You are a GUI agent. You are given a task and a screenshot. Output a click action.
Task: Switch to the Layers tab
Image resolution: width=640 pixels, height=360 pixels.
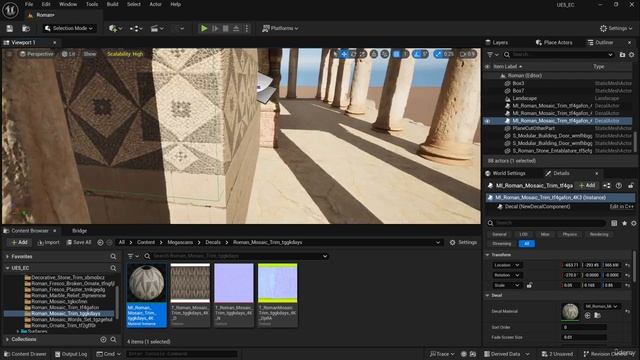pos(497,42)
